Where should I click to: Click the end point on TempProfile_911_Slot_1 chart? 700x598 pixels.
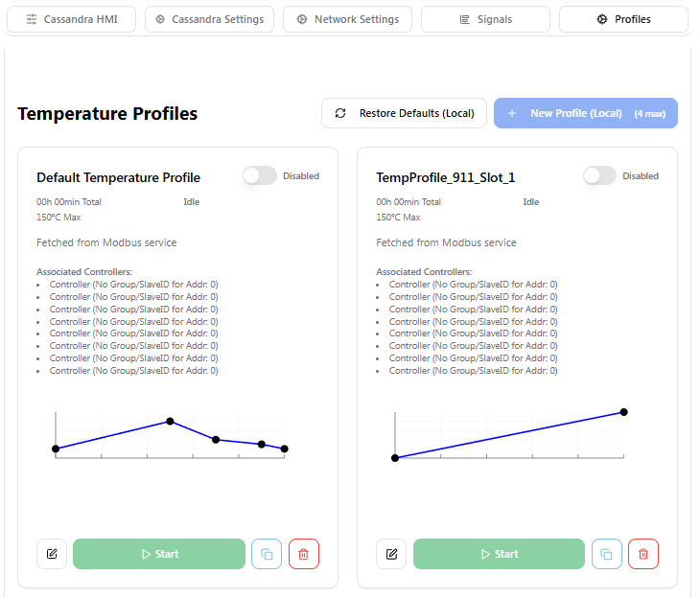(623, 412)
